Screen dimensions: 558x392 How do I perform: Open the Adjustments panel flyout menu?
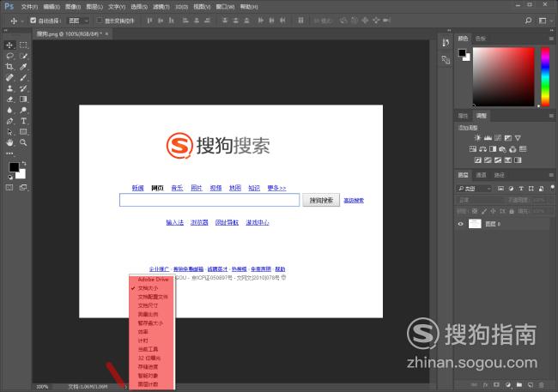(551, 116)
